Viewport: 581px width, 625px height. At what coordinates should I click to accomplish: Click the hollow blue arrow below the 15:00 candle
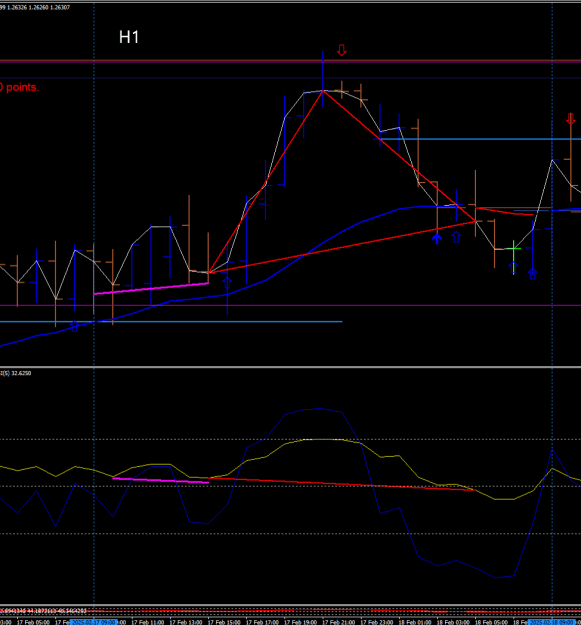pos(227,283)
